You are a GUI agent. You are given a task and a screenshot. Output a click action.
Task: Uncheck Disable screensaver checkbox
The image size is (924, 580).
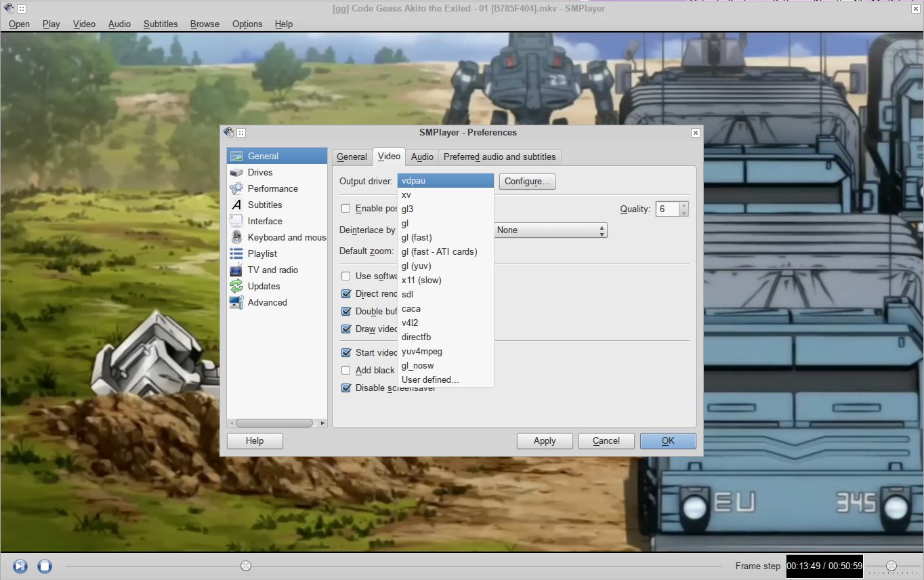(x=346, y=388)
